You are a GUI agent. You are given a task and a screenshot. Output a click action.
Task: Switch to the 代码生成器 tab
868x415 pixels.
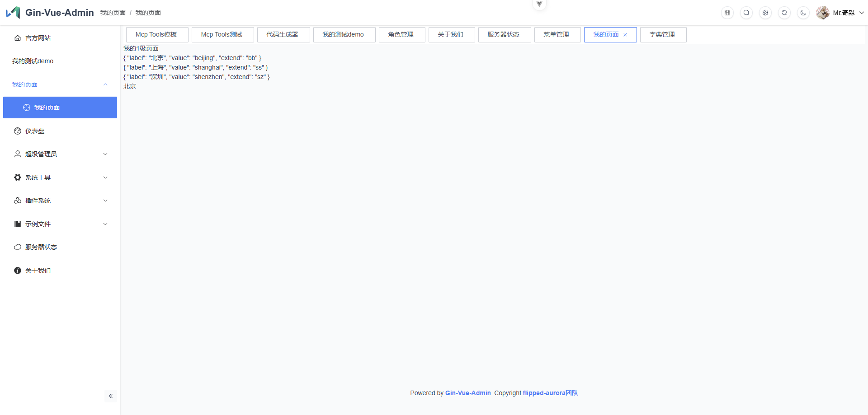(283, 35)
